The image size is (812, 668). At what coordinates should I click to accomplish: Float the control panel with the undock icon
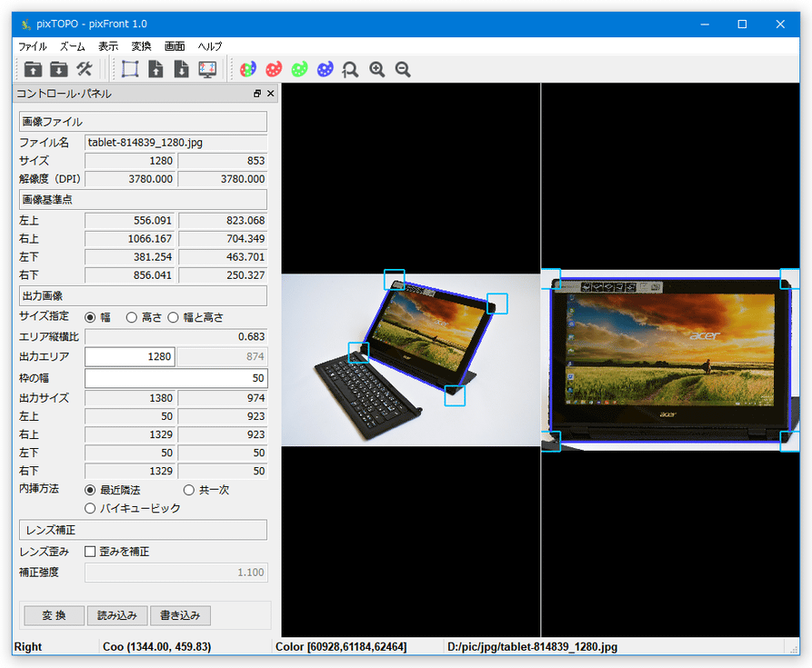(257, 94)
